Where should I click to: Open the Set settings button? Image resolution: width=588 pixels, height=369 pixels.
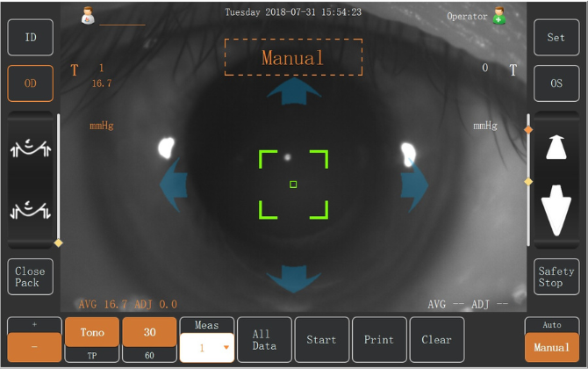(x=556, y=38)
